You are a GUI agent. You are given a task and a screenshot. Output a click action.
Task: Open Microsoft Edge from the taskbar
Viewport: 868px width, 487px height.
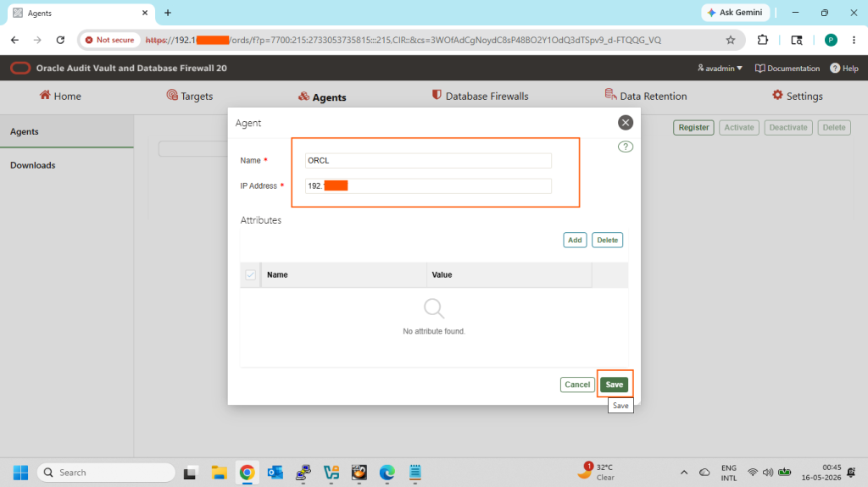click(387, 473)
